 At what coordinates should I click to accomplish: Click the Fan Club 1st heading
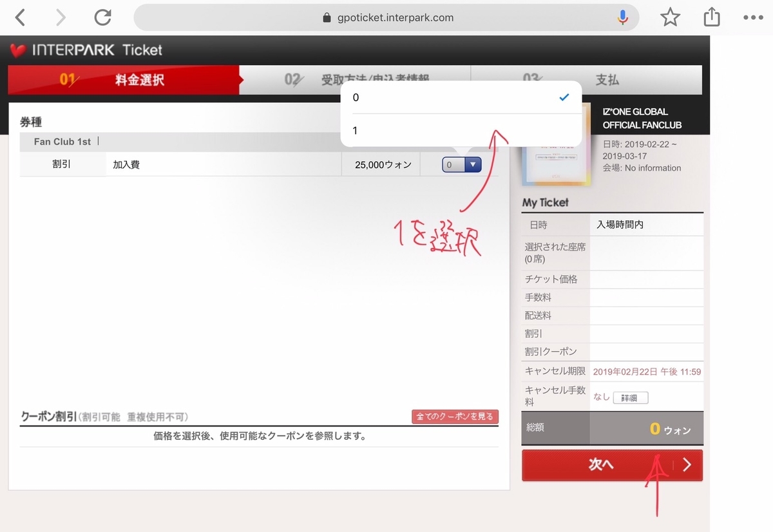coord(62,142)
